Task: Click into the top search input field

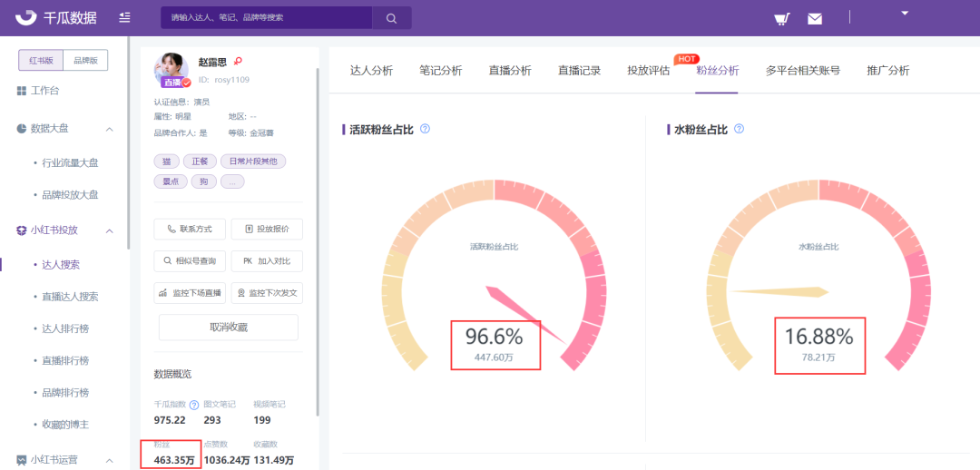Action: 266,18
